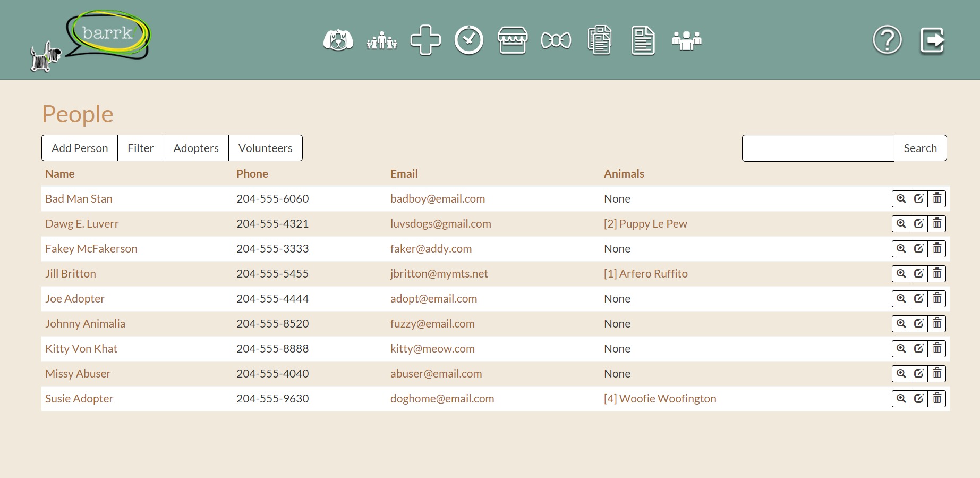Image resolution: width=980 pixels, height=478 pixels.
Task: Open the Fakey McFakerson name link
Action: (x=91, y=249)
